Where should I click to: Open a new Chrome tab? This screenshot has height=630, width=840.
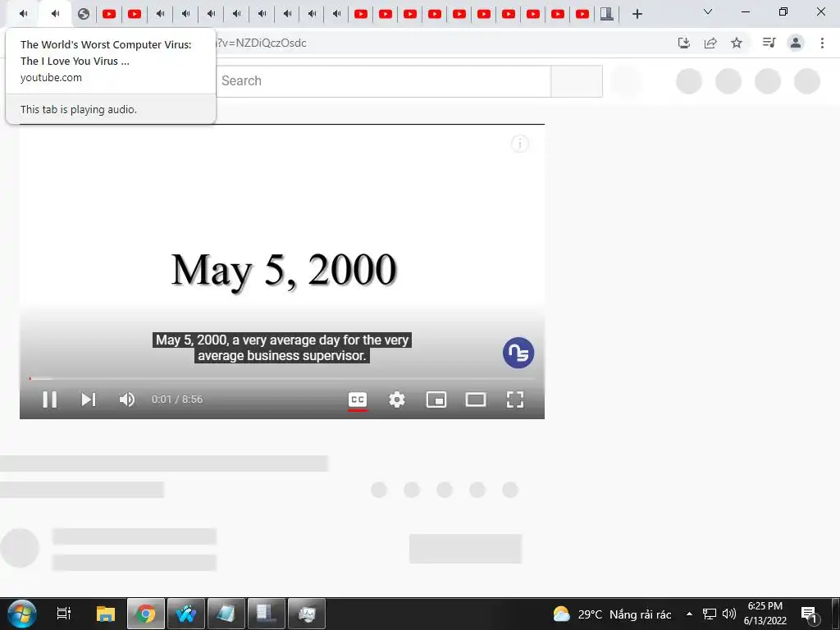tap(637, 14)
